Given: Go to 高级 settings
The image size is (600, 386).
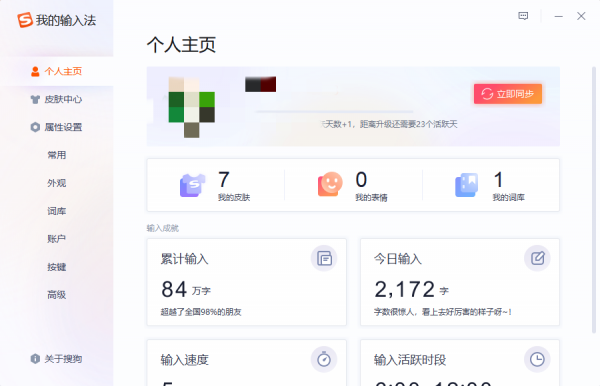Looking at the screenshot, I should (x=57, y=295).
